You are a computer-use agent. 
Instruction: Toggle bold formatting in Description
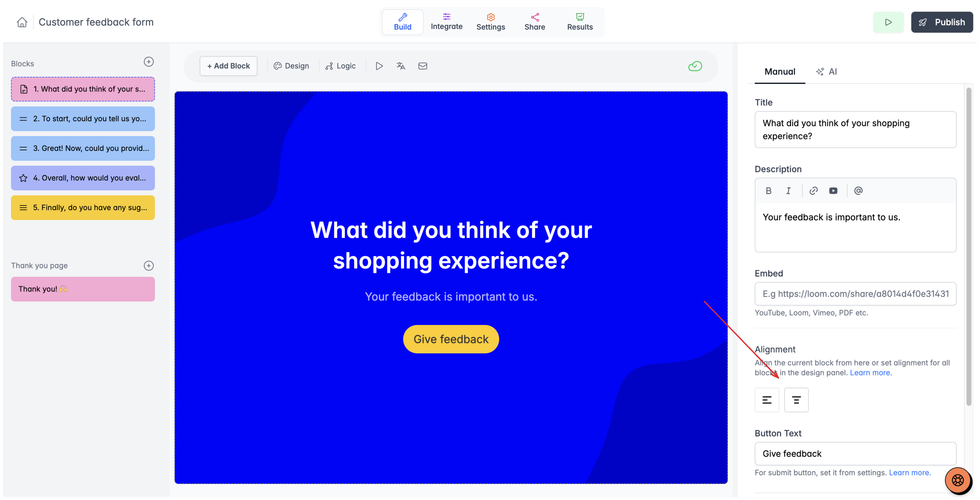tap(768, 191)
